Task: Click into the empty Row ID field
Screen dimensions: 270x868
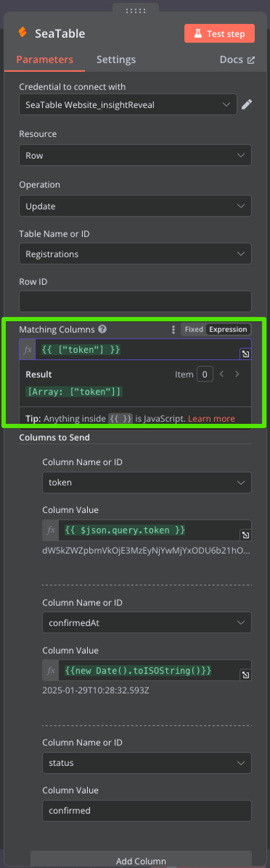Action: point(135,301)
